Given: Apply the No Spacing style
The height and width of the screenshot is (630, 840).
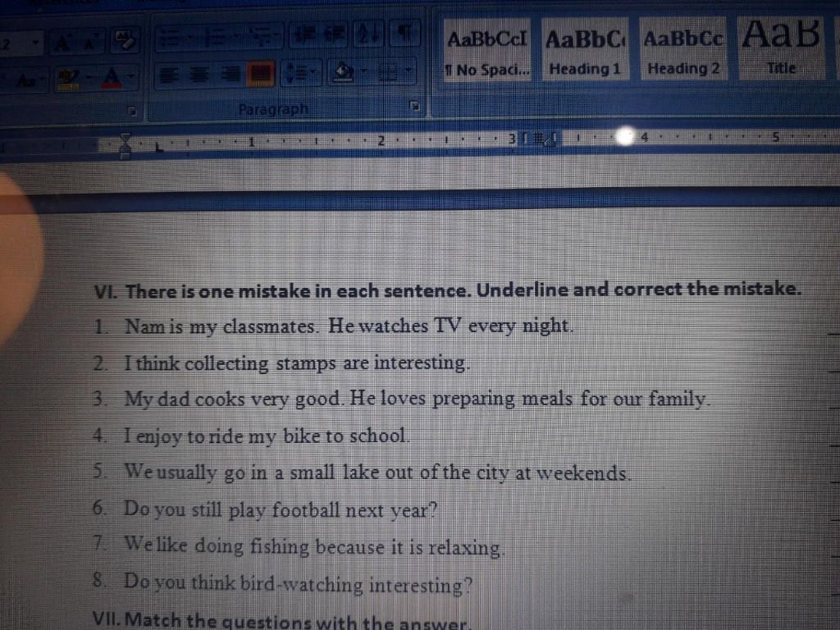Looking at the screenshot, I should pyautogui.click(x=487, y=49).
